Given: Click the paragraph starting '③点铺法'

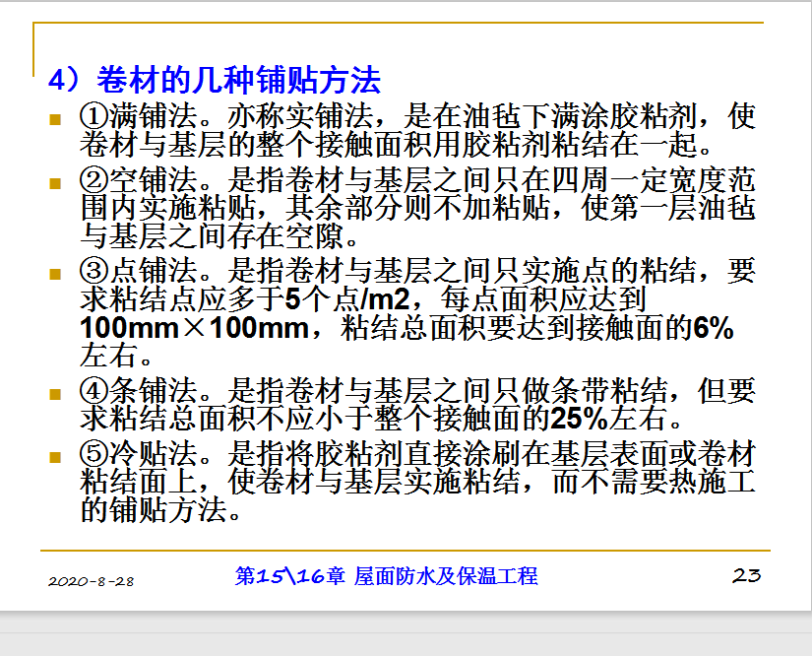Looking at the screenshot, I should [x=418, y=312].
